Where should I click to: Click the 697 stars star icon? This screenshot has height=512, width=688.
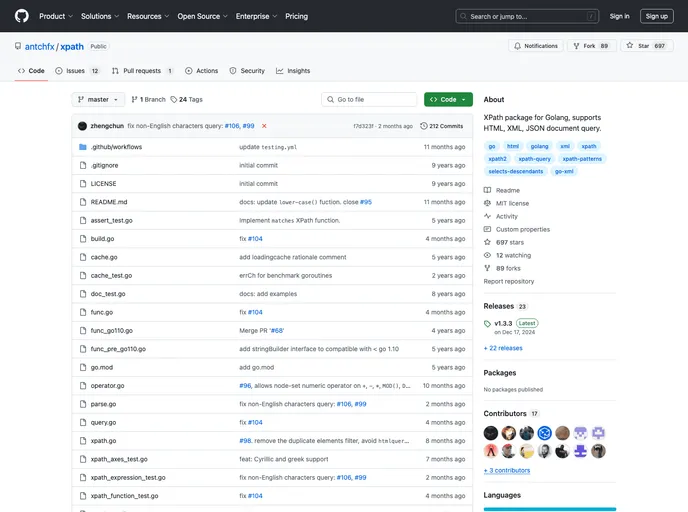coord(487,242)
